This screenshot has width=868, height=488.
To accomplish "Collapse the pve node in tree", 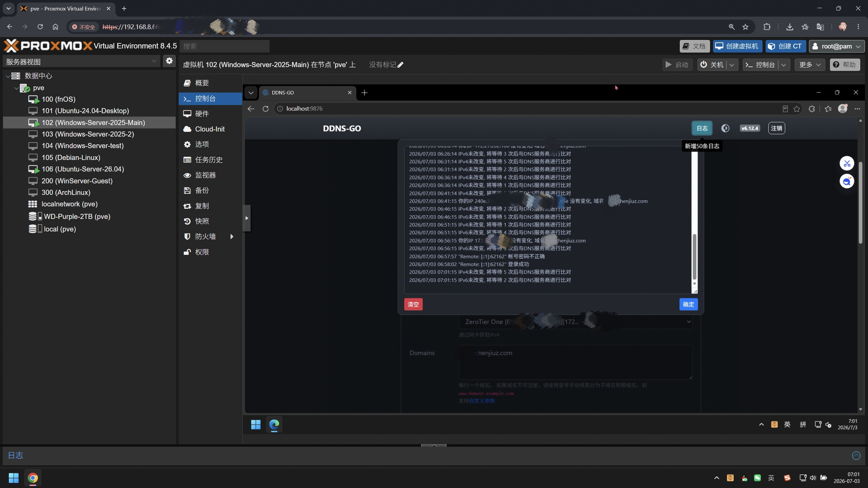I will (x=16, y=88).
